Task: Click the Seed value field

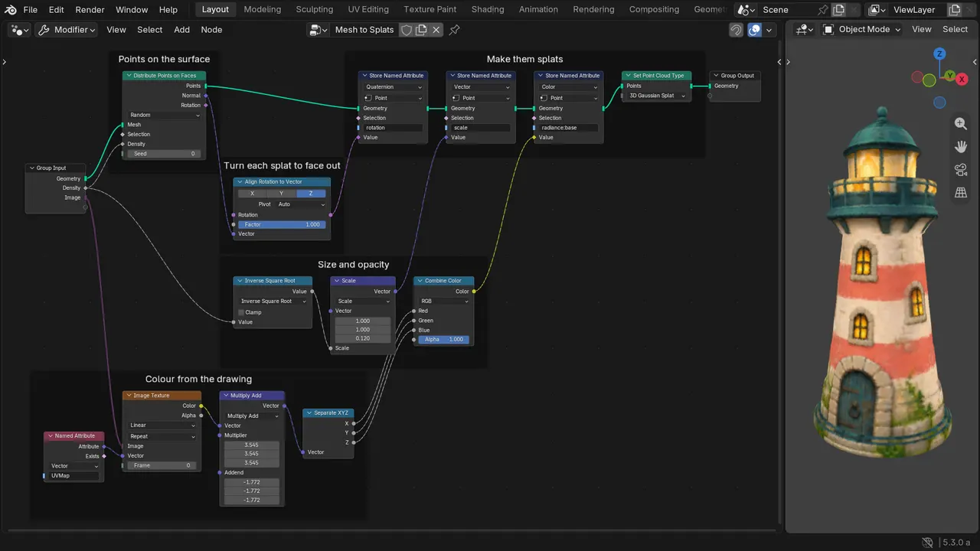Action: (165, 154)
